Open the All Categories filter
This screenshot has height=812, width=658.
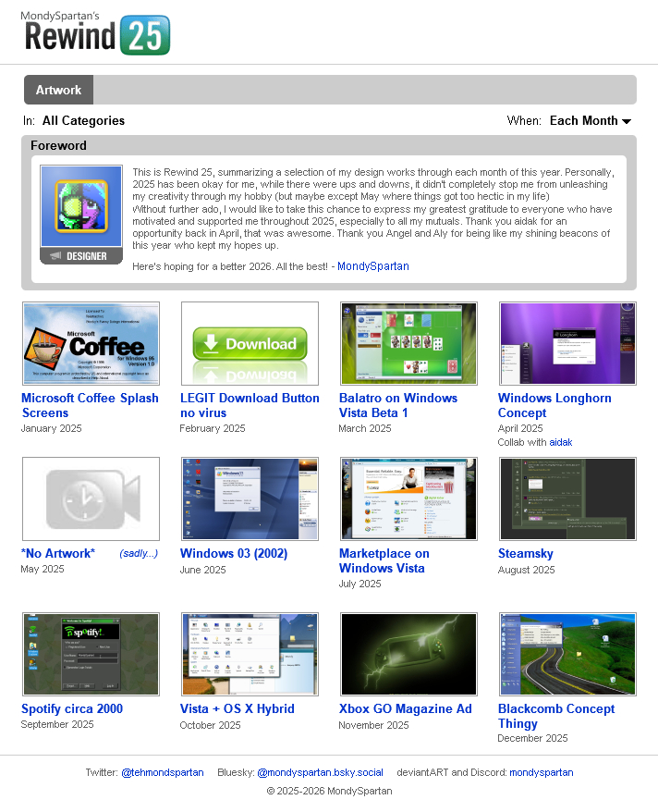tap(83, 121)
